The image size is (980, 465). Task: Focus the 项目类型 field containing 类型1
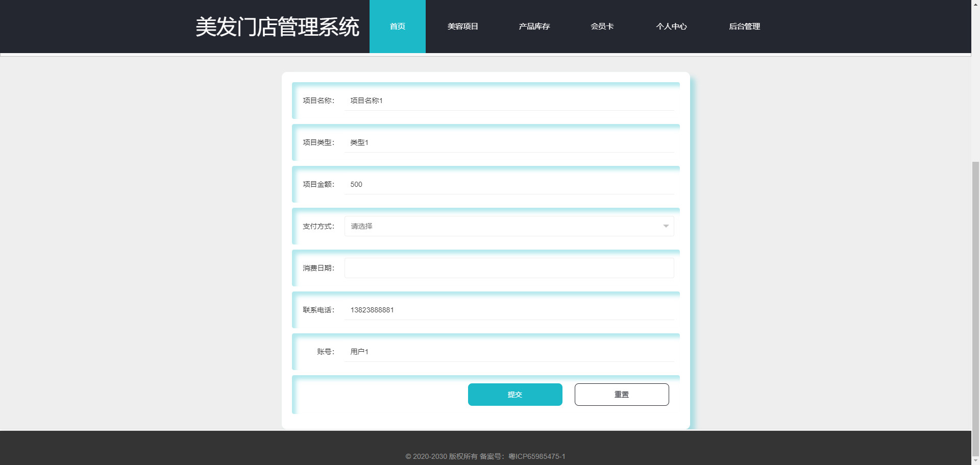click(509, 142)
